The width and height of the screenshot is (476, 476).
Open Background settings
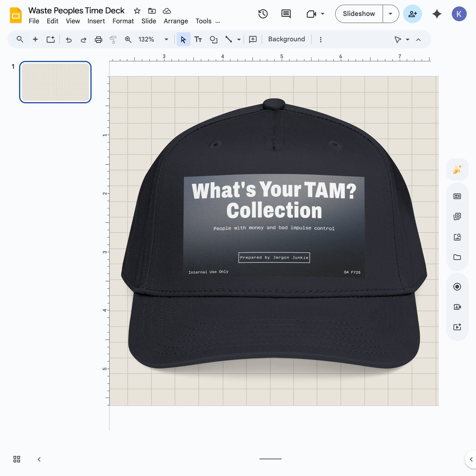pyautogui.click(x=286, y=39)
